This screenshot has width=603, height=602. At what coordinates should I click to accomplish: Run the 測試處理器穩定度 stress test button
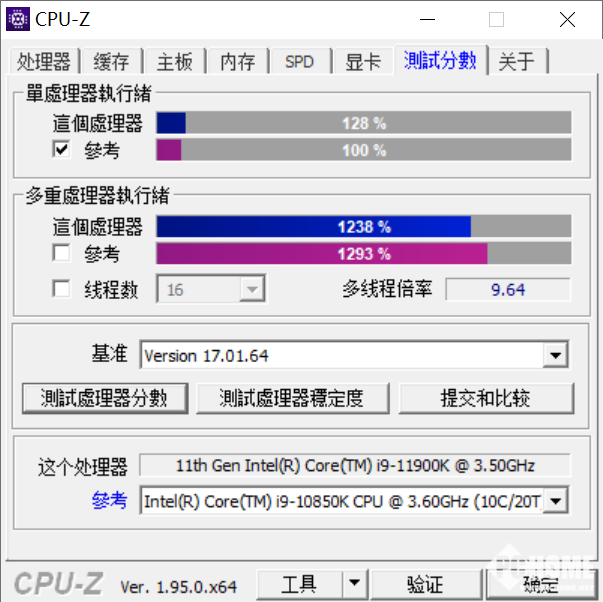click(x=292, y=399)
